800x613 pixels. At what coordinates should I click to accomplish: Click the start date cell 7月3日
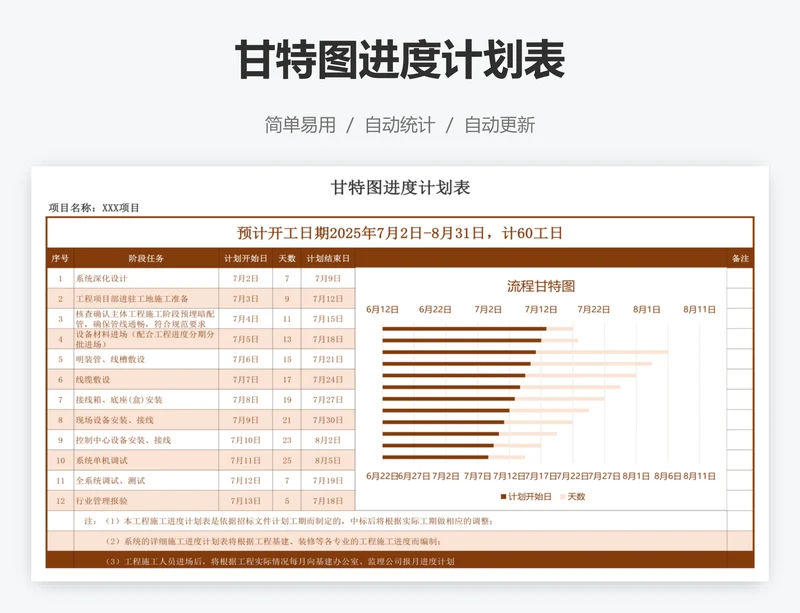pyautogui.click(x=245, y=299)
